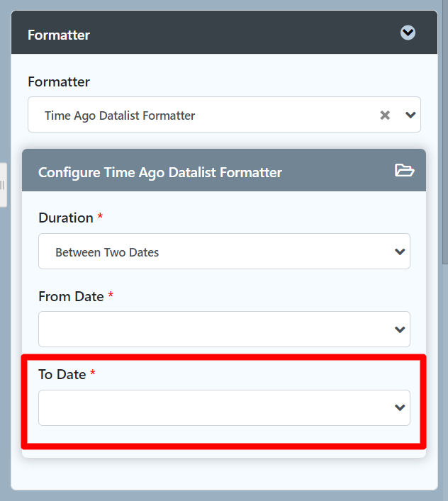This screenshot has height=501, width=448.
Task: Click the left edge panel resize handle
Action: coord(3,185)
